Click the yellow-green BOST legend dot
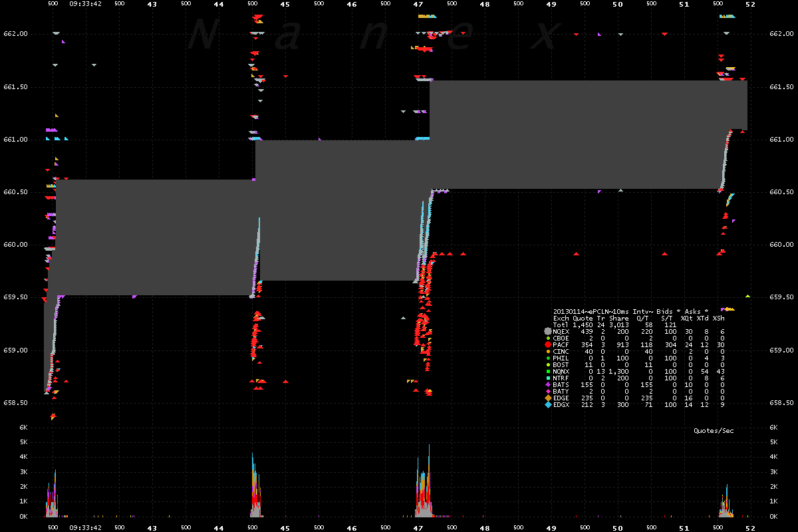Image resolution: width=798 pixels, height=532 pixels. [548, 364]
